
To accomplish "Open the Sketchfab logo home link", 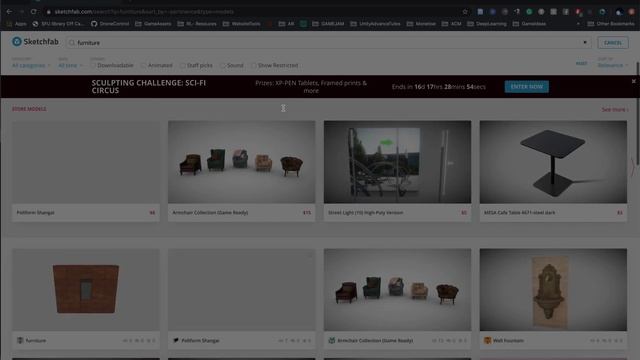I will point(35,42).
